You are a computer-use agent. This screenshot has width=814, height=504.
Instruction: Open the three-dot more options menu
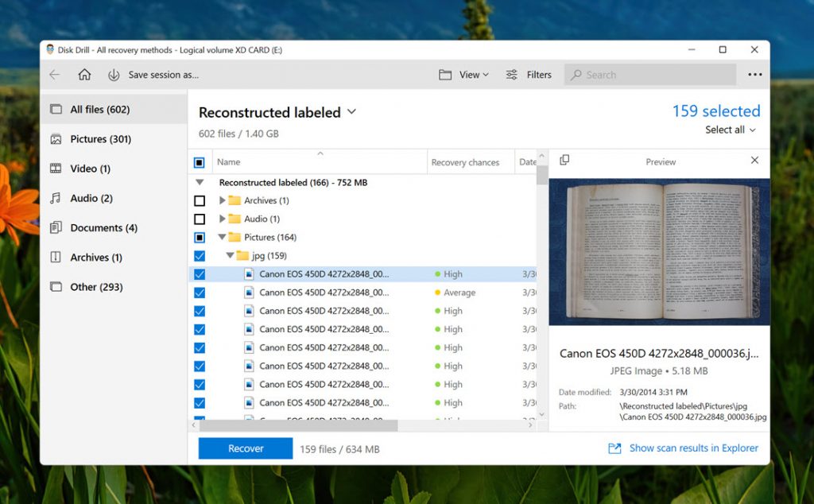(x=754, y=75)
